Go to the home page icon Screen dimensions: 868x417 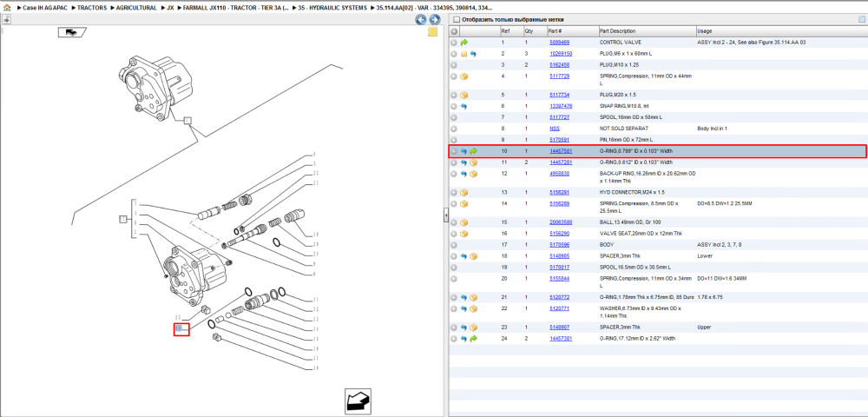coord(7,9)
